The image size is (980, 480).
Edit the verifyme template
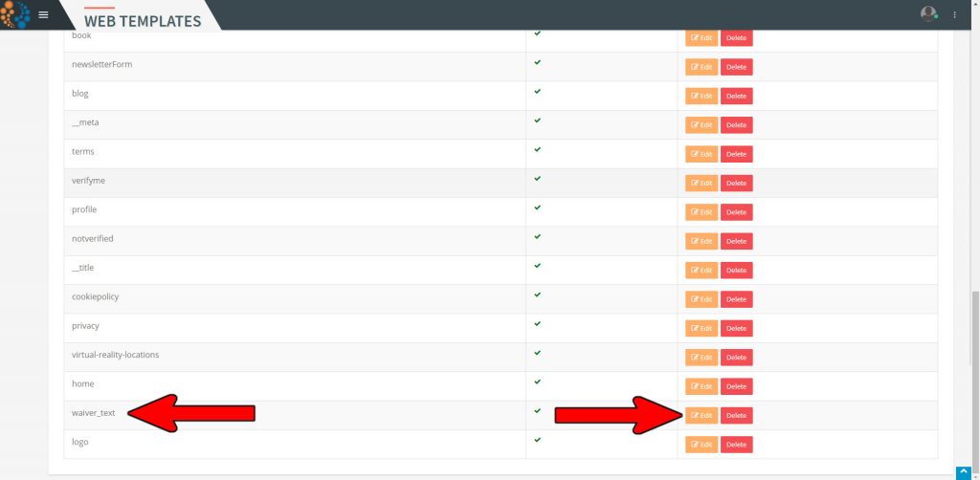[702, 183]
